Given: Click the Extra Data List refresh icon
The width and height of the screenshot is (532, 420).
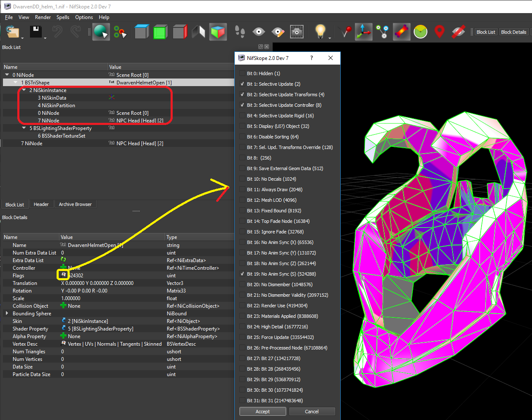Looking at the screenshot, I should 63,260.
